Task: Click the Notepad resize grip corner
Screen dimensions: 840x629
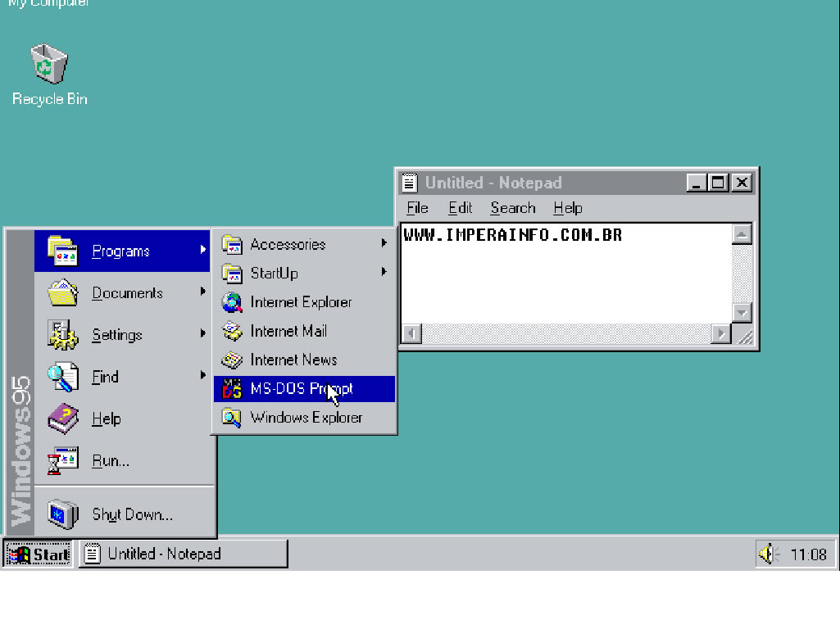Action: (x=745, y=336)
